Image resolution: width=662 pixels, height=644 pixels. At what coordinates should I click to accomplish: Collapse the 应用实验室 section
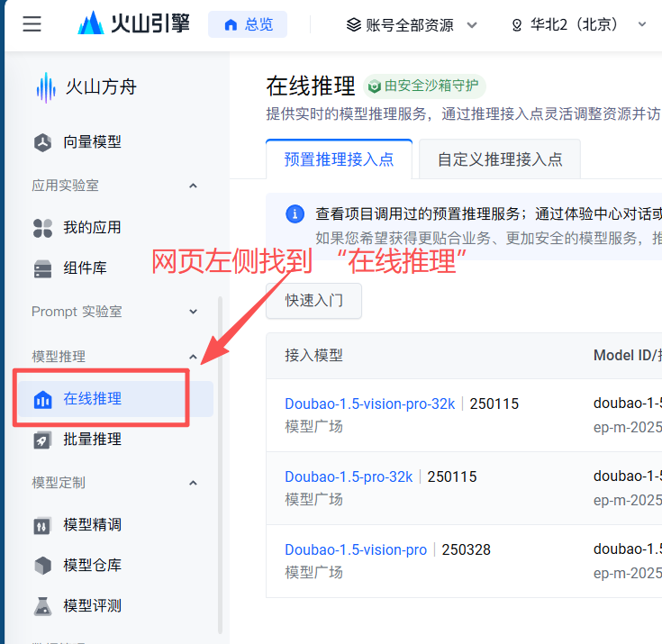(193, 186)
